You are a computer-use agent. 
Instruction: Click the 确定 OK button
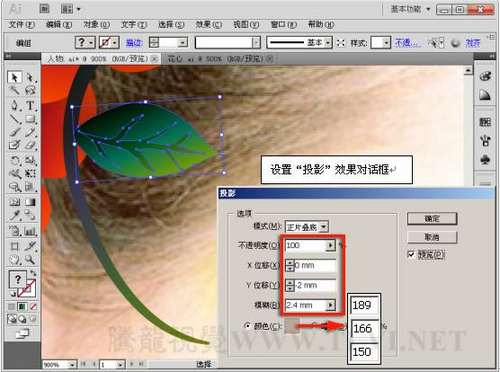point(432,219)
